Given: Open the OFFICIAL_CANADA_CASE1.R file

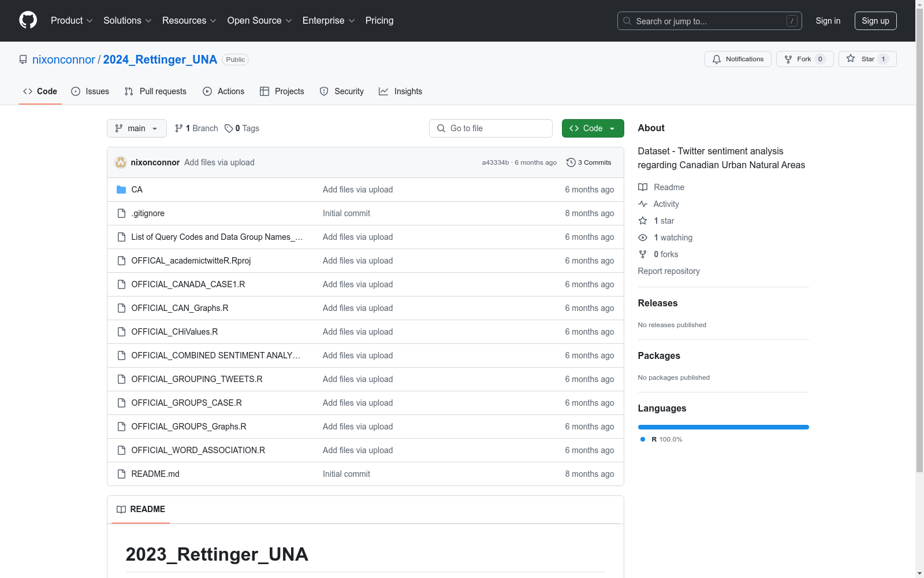Looking at the screenshot, I should pyautogui.click(x=188, y=284).
